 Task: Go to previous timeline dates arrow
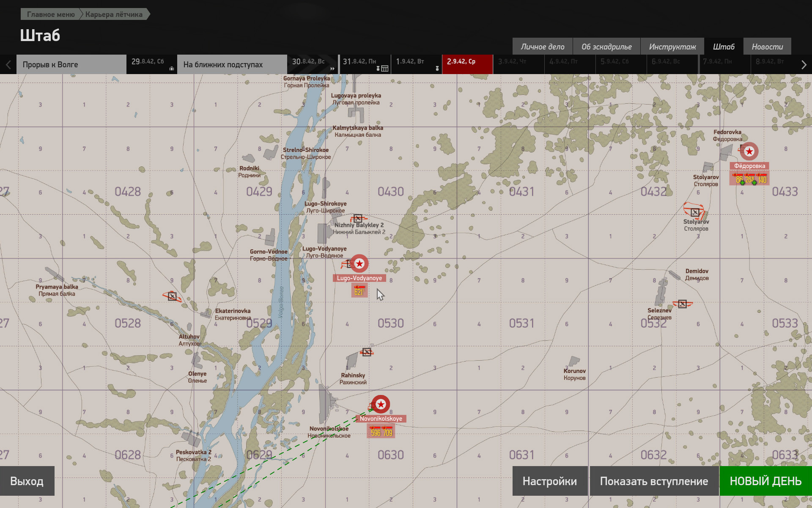pos(8,65)
